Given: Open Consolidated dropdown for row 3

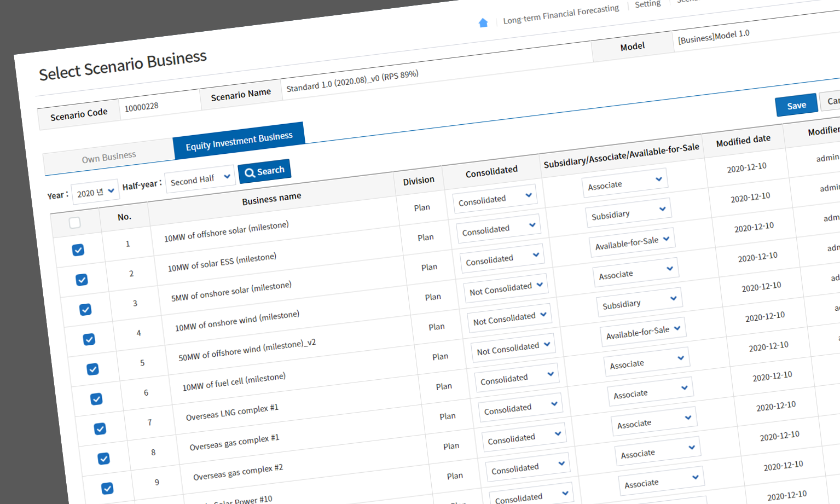Looking at the screenshot, I should (502, 259).
